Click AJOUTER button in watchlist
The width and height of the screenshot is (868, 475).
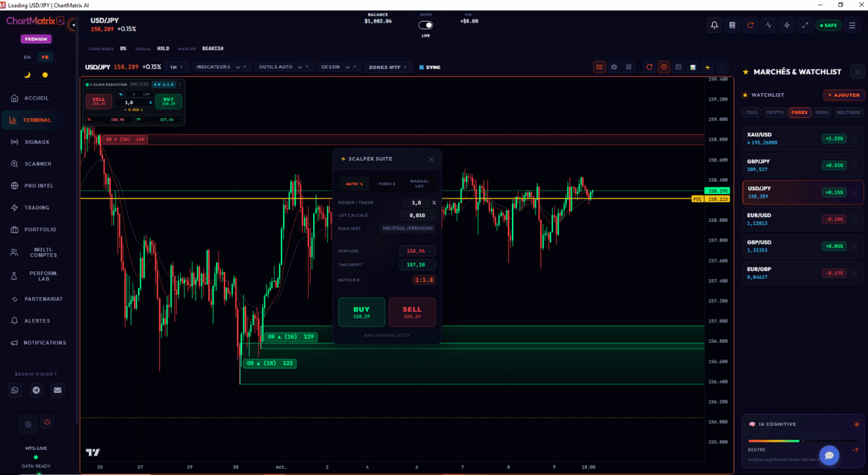(844, 95)
